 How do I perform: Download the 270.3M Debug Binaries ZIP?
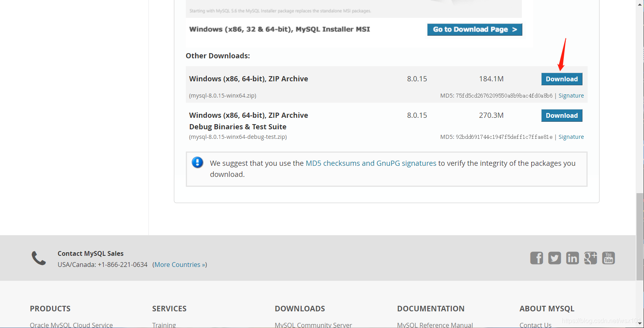tap(562, 115)
